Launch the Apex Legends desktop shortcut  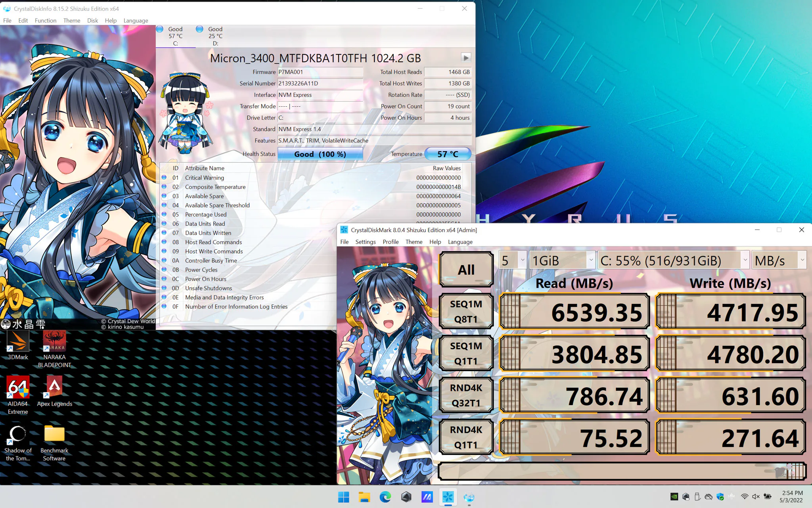pos(54,391)
